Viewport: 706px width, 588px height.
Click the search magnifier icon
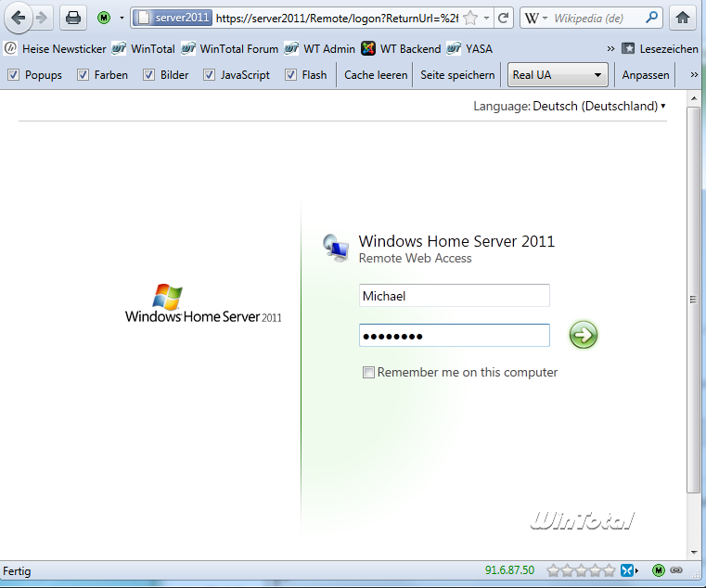651,18
